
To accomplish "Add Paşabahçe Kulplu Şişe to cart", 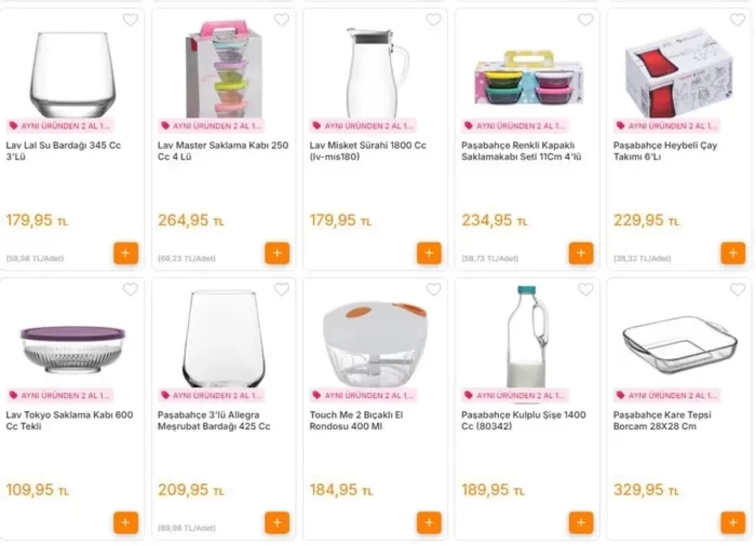I will coord(581,522).
